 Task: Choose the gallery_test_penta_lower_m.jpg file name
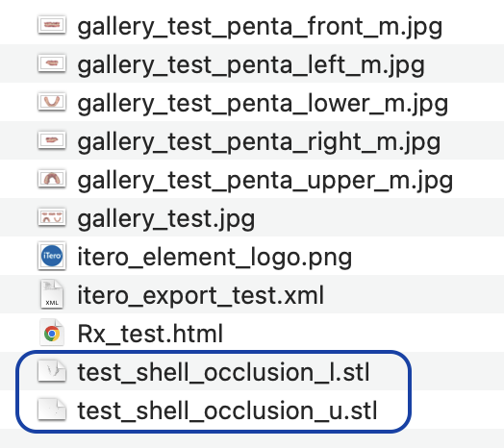pos(263,105)
